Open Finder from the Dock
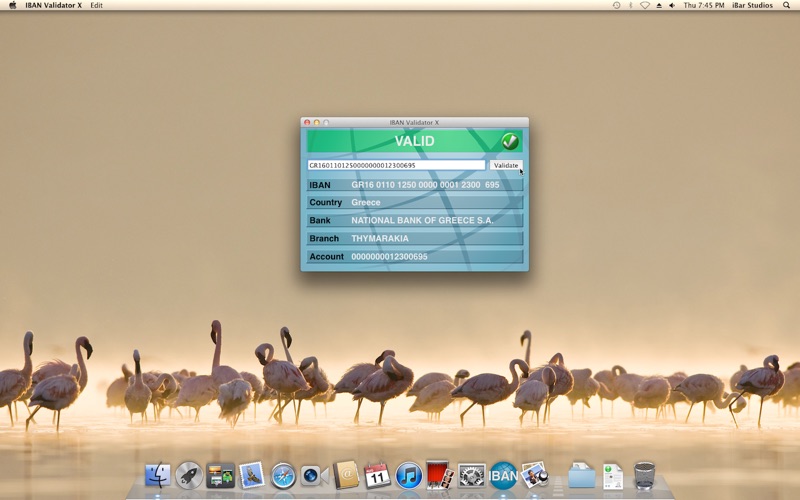The image size is (800, 500). coord(157,476)
